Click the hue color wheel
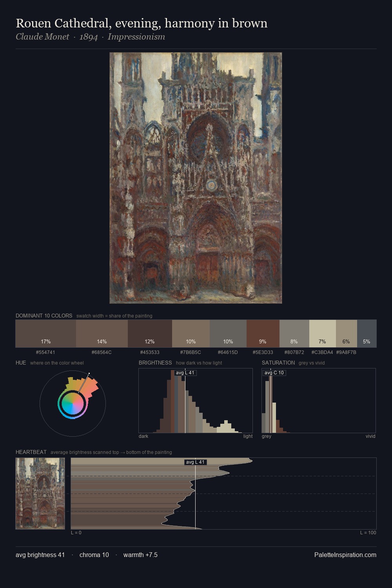The width and height of the screenshot is (392, 588). 73,403
